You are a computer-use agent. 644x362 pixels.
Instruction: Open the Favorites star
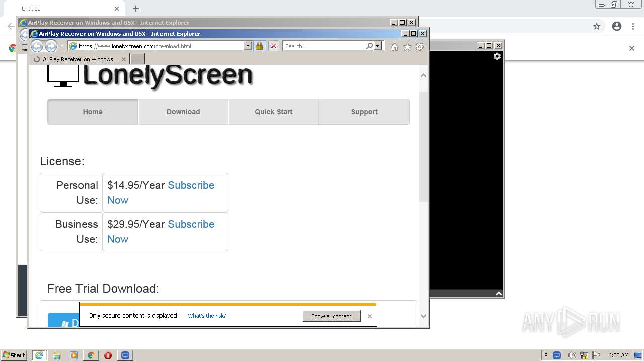(407, 47)
